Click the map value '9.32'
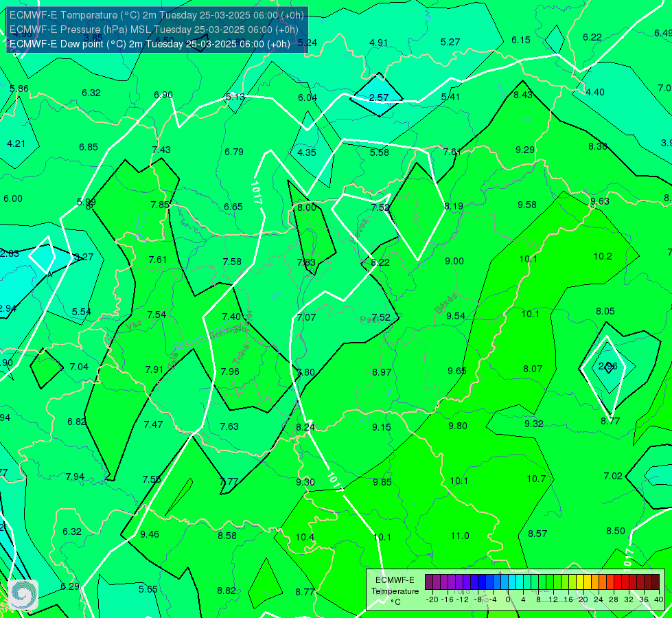The height and width of the screenshot is (618, 672). (534, 424)
